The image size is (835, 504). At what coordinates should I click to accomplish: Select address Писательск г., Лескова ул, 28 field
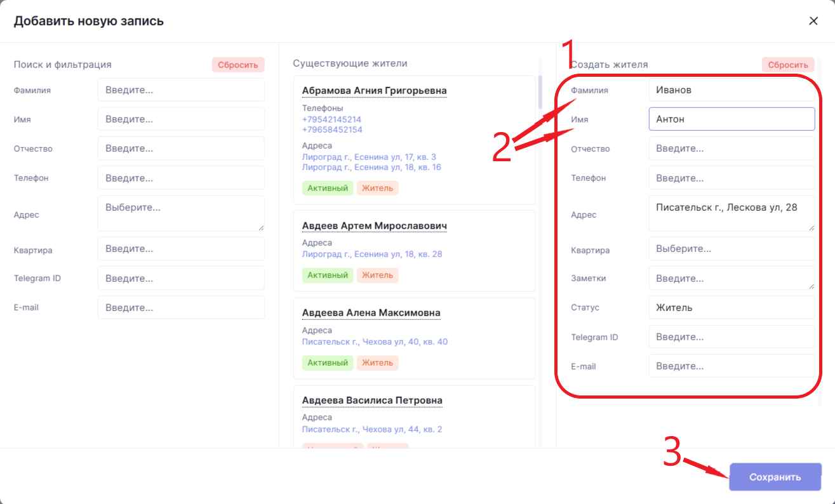tap(731, 213)
